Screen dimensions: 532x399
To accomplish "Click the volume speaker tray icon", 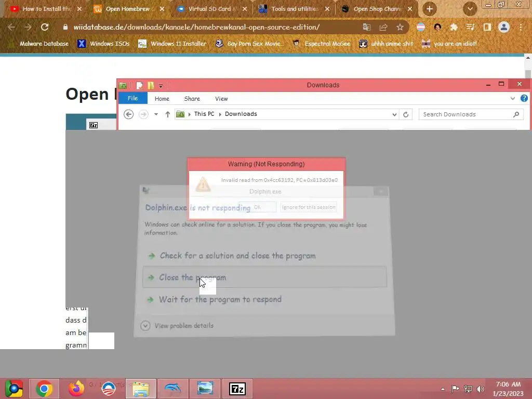I will point(480,389).
